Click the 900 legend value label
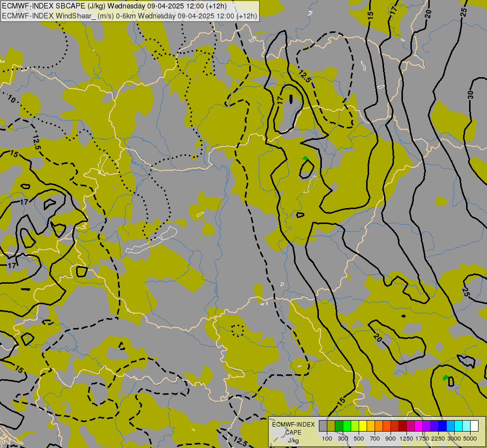487x448 pixels. tap(390, 439)
